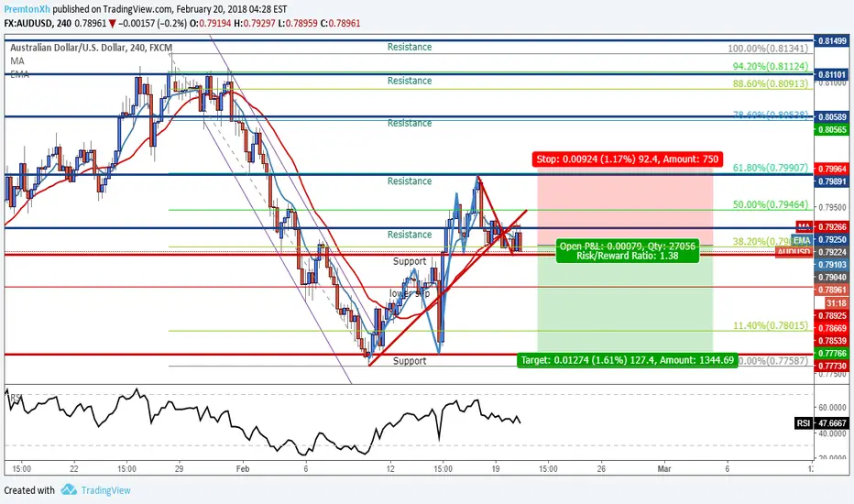Click the 'Feb' label on time axis
Viewport: 854px width, 504px height.
[x=243, y=468]
